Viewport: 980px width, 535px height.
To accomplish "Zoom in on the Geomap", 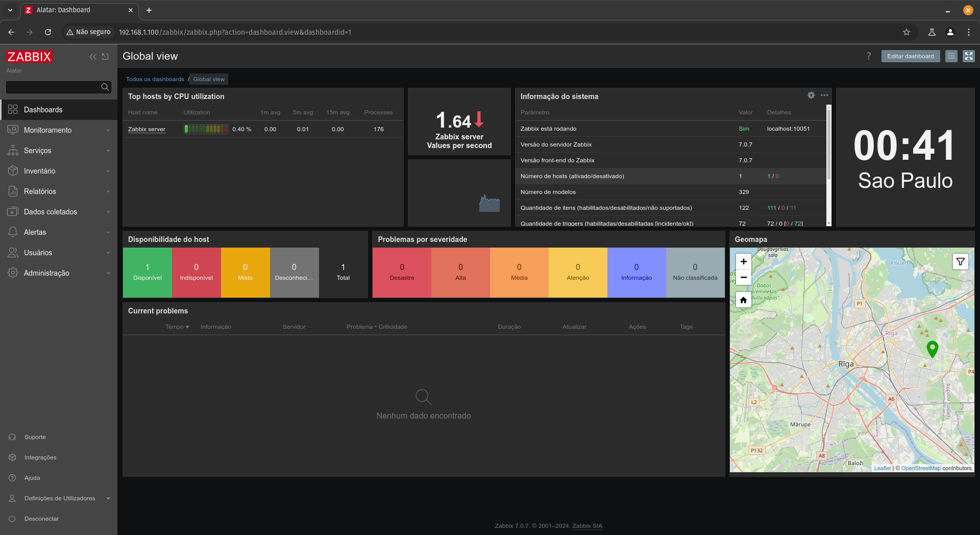I will (744, 261).
